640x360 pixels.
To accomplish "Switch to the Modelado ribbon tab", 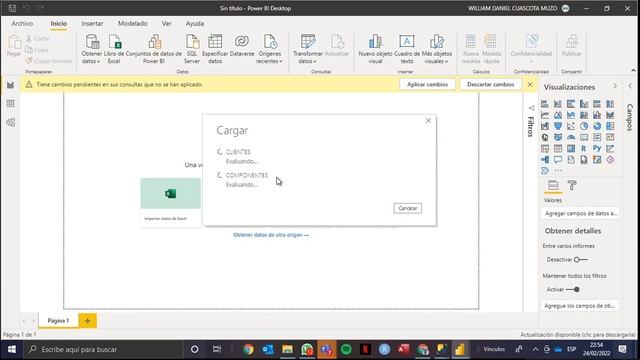I will pyautogui.click(x=132, y=24).
